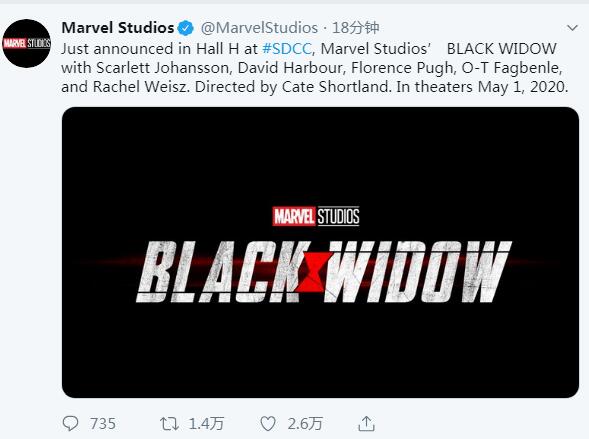Open the #SDCC hashtag link
The height and width of the screenshot is (439, 589).
click(287, 49)
